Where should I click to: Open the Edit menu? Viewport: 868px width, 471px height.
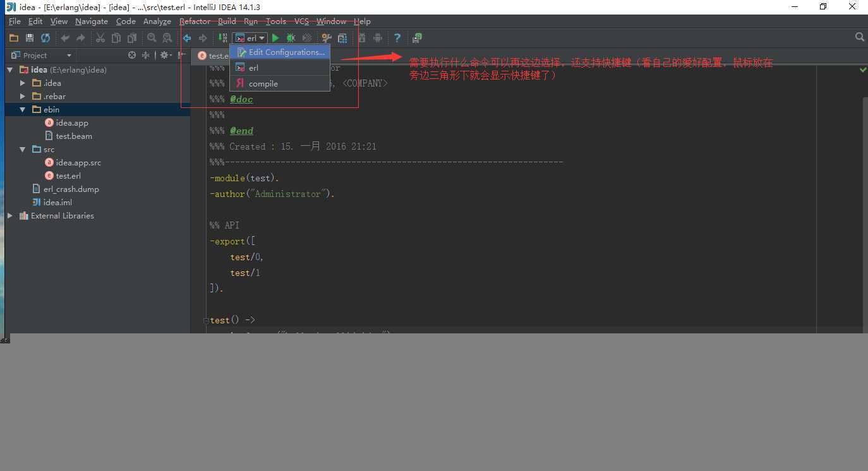35,21
